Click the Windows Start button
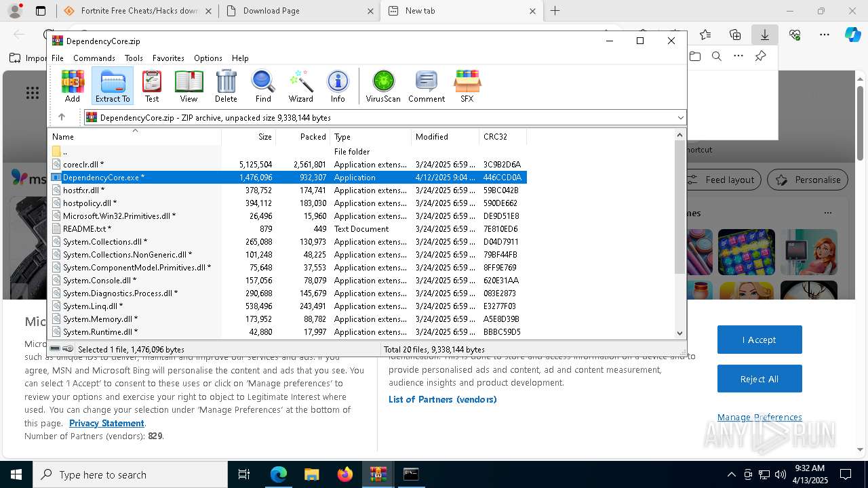The height and width of the screenshot is (488, 868). point(16,474)
